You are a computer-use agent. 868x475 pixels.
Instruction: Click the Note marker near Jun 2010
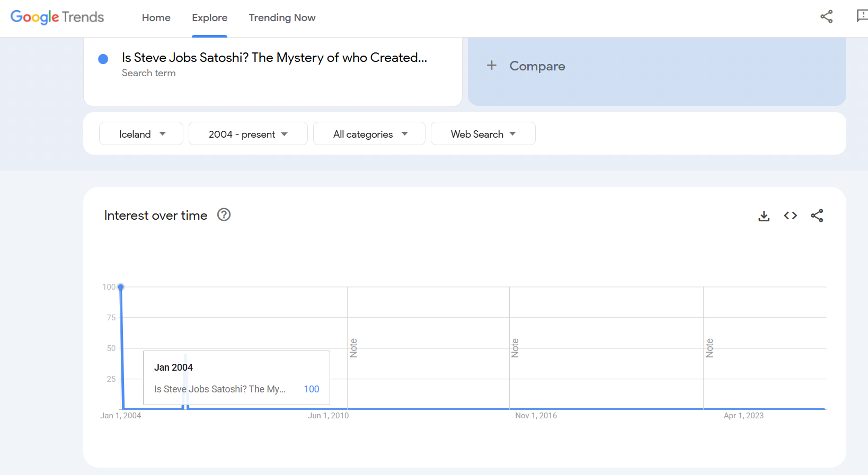tap(353, 348)
